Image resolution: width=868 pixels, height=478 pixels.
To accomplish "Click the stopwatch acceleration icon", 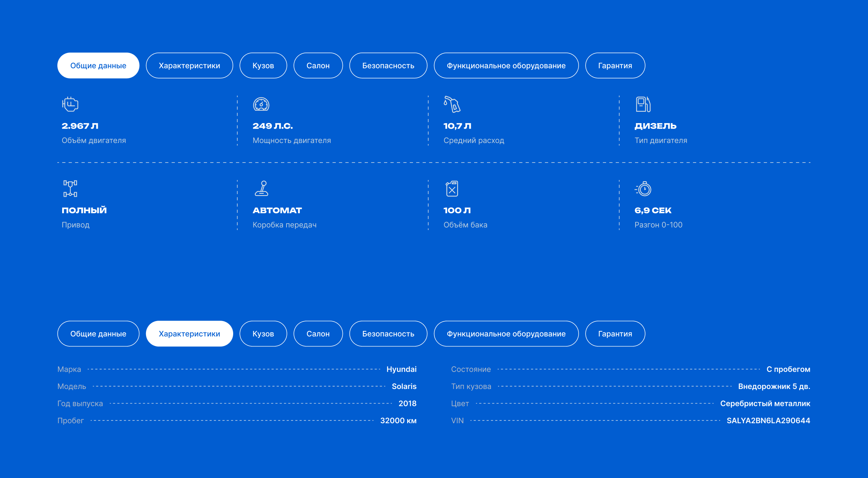I will [643, 189].
